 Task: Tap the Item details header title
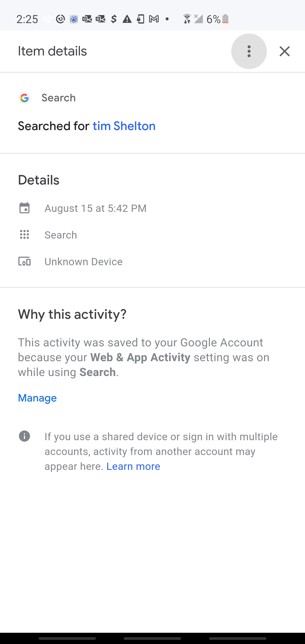pos(52,51)
